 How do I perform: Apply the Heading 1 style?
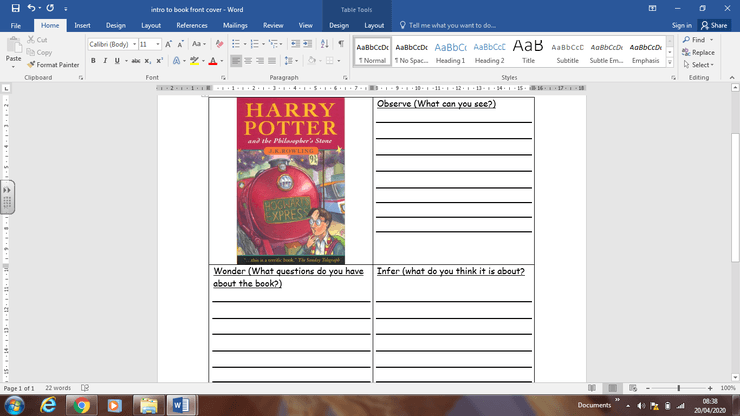tap(450, 51)
